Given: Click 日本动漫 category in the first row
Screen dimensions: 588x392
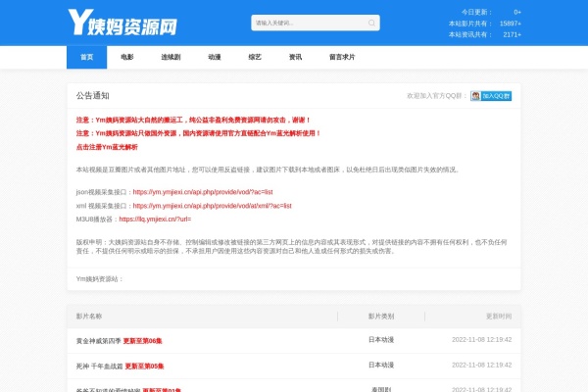Looking at the screenshot, I should [381, 339].
